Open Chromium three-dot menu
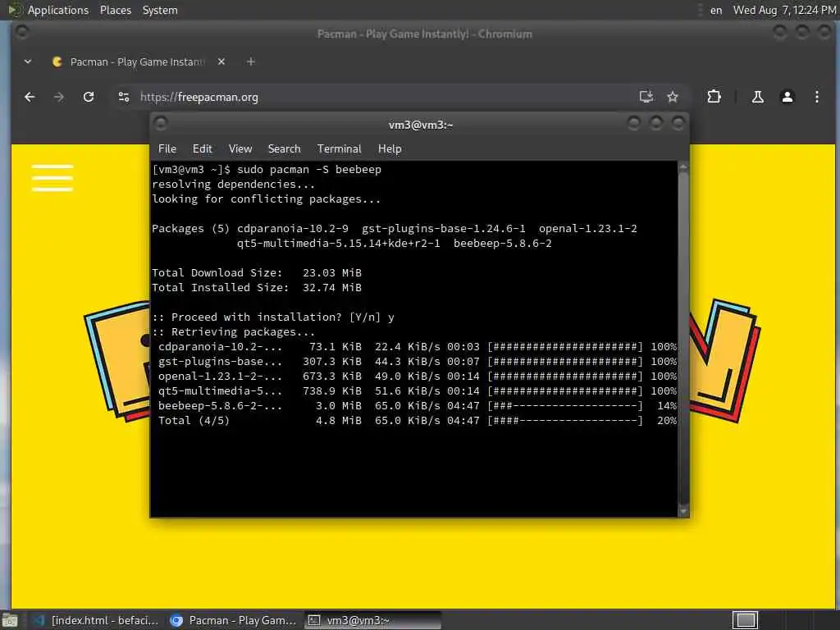The height and width of the screenshot is (630, 840). pyautogui.click(x=816, y=97)
